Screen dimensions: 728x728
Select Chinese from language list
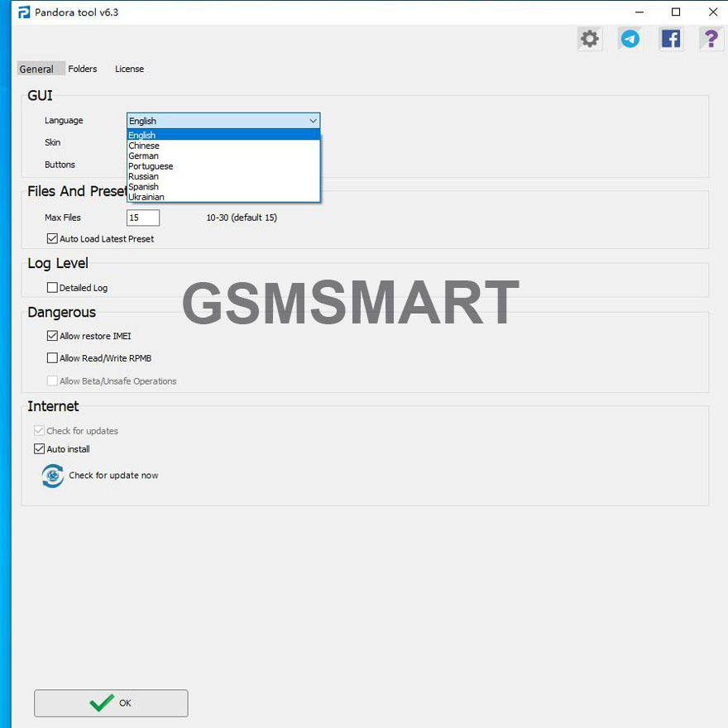click(x=223, y=146)
